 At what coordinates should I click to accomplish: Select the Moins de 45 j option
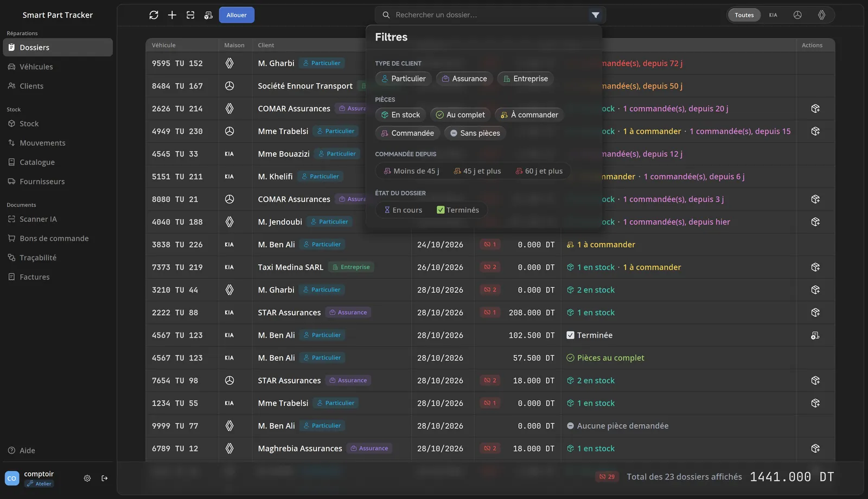pyautogui.click(x=411, y=171)
